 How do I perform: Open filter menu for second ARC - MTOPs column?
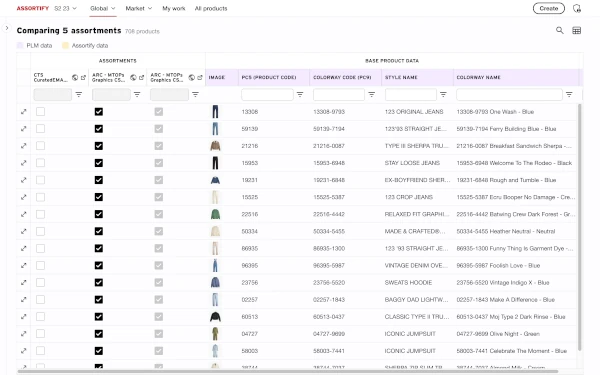[195, 95]
